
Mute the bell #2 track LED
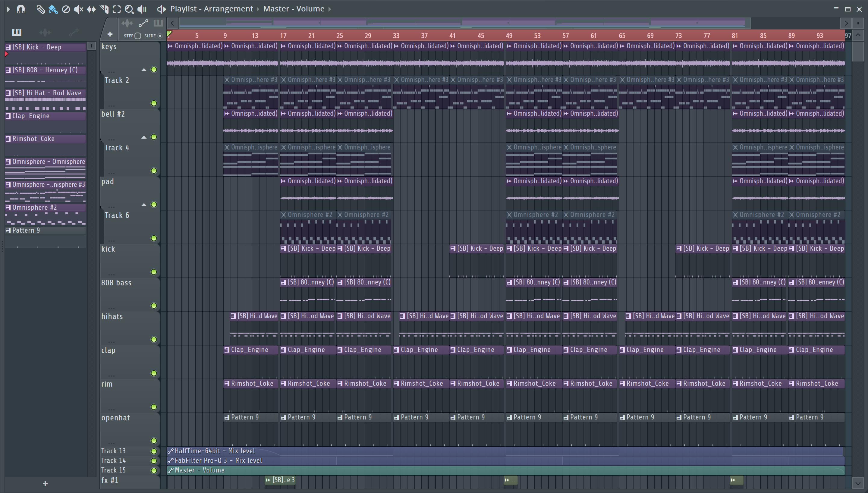point(154,137)
